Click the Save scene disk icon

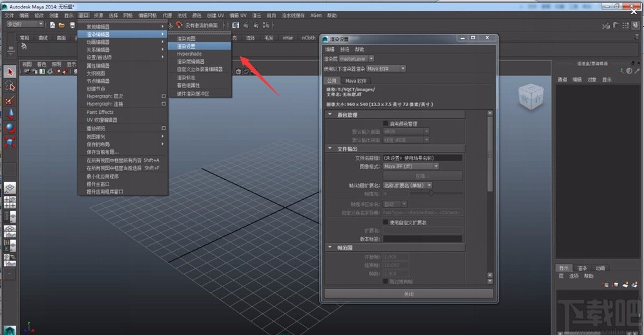72,25
